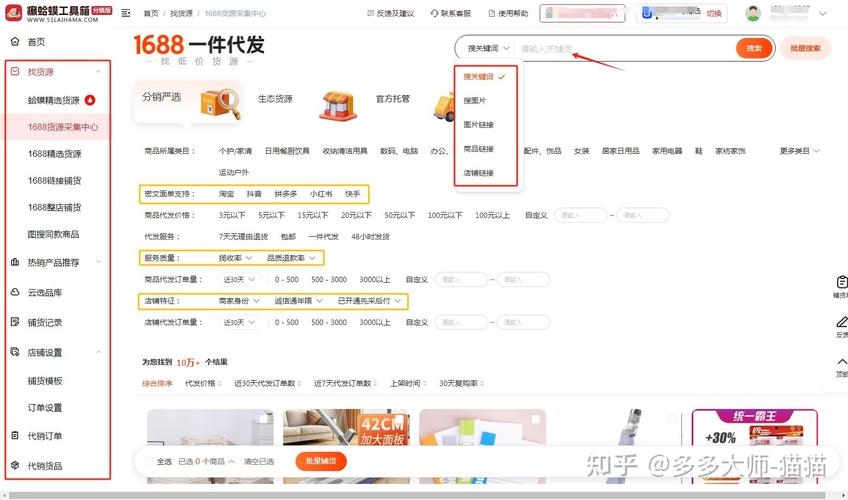Tick checkbox on third product thumbnail

tap(536, 419)
